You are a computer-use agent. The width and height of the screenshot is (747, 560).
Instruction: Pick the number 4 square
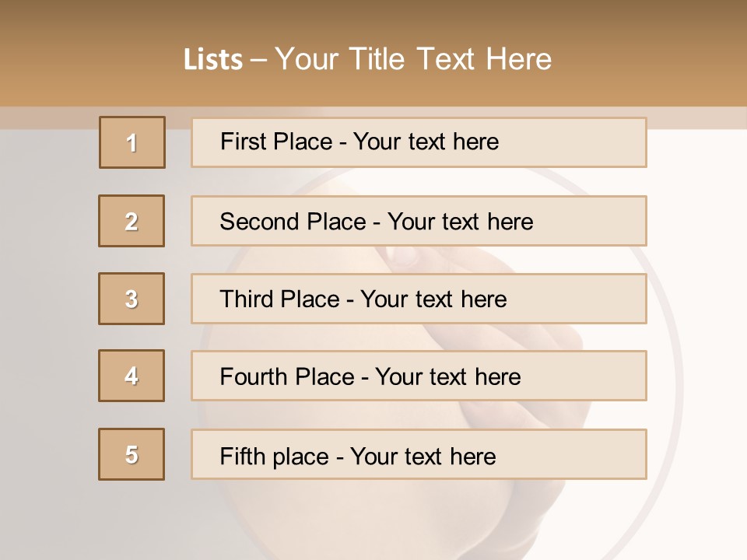[132, 376]
